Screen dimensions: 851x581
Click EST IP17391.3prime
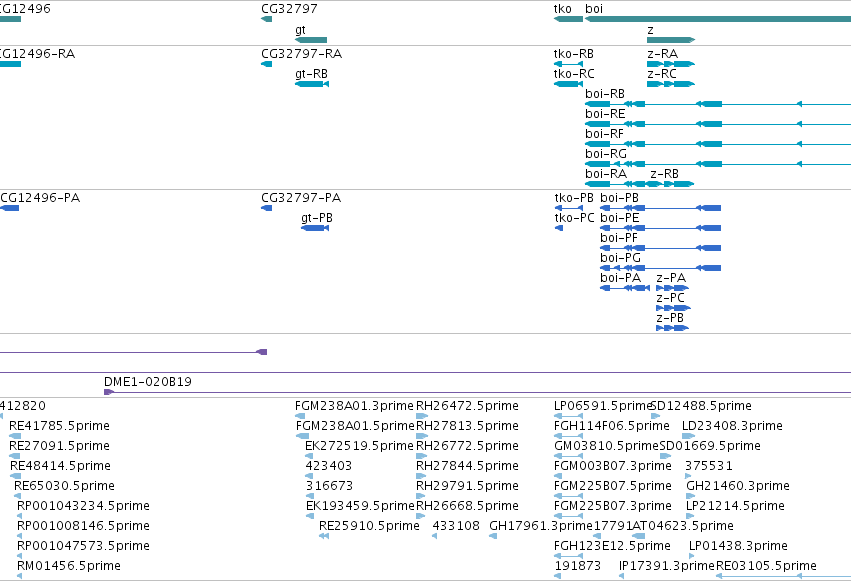click(621, 576)
